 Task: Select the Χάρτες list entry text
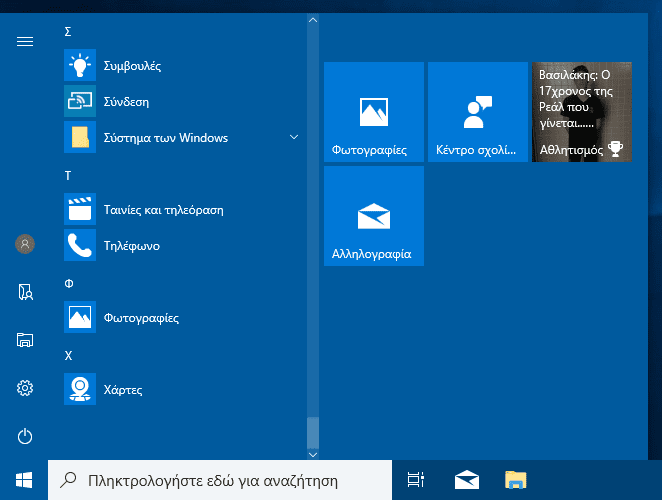(123, 390)
